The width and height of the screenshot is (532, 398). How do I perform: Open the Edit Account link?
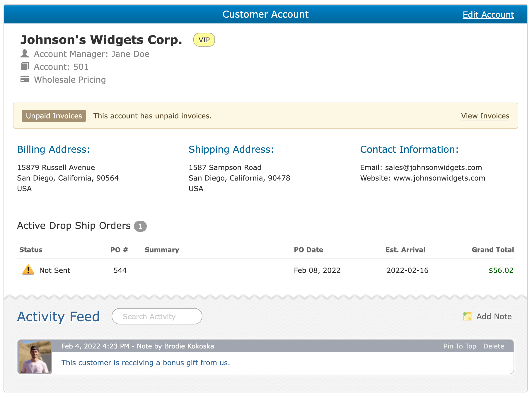click(x=488, y=15)
